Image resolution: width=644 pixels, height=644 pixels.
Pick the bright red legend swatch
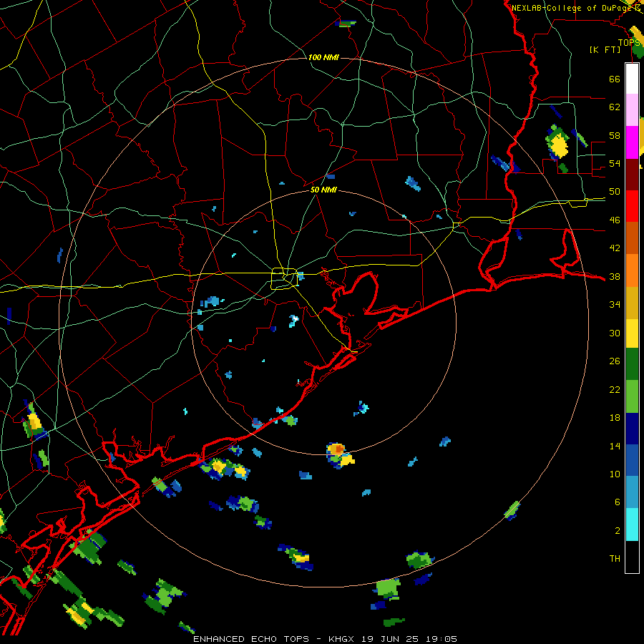click(x=632, y=206)
